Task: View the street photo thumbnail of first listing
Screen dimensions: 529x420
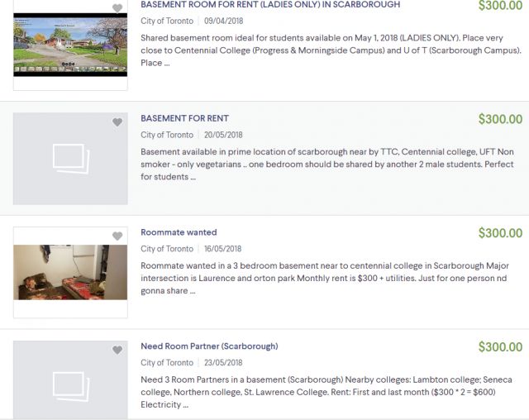Action: pyautogui.click(x=70, y=45)
